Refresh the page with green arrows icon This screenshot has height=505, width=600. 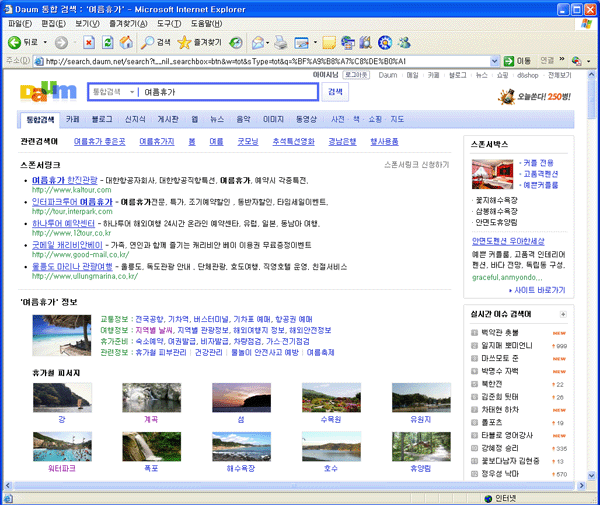(108, 42)
